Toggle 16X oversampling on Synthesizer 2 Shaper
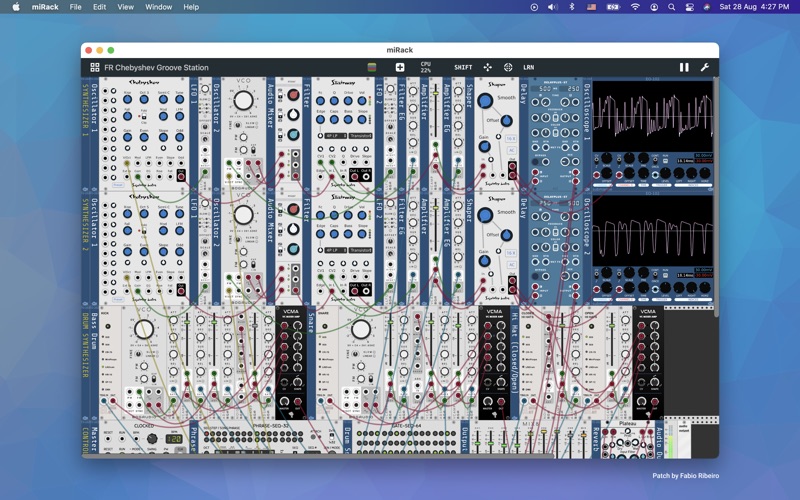 (511, 253)
